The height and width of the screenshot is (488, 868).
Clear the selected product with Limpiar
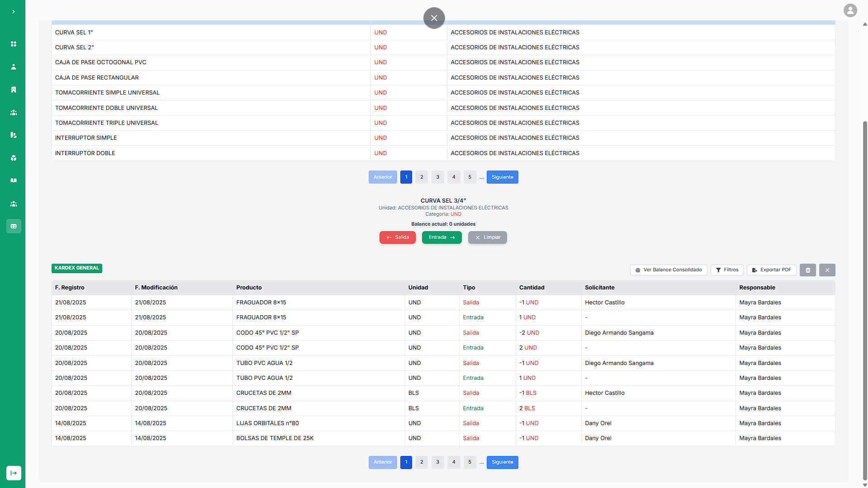pos(487,237)
